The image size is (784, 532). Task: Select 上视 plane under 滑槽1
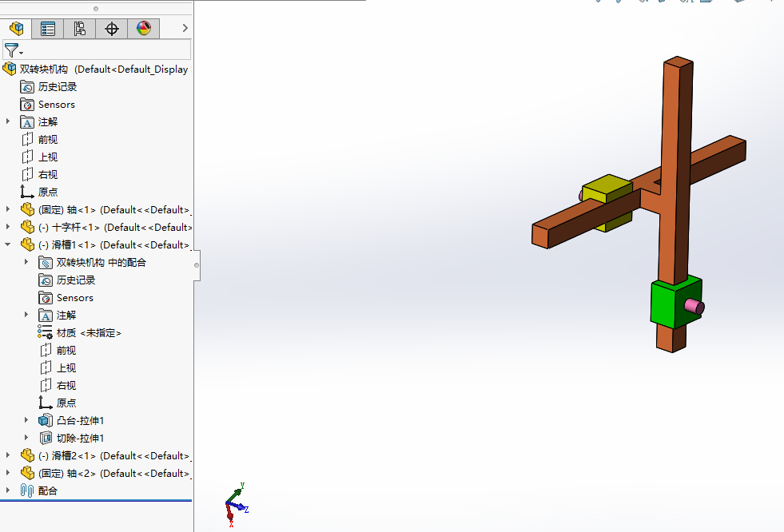[x=46, y=367]
